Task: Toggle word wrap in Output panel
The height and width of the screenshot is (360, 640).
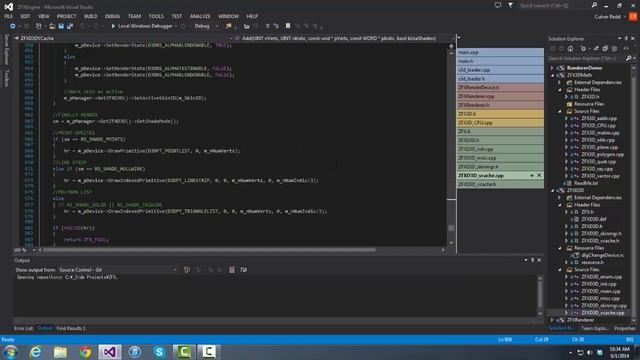Action: click(x=244, y=270)
